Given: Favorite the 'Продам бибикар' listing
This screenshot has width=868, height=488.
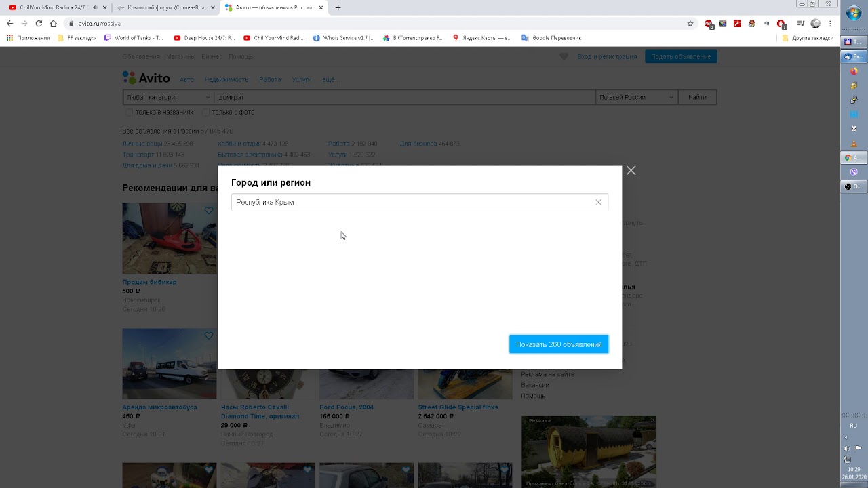Looking at the screenshot, I should pyautogui.click(x=209, y=211).
